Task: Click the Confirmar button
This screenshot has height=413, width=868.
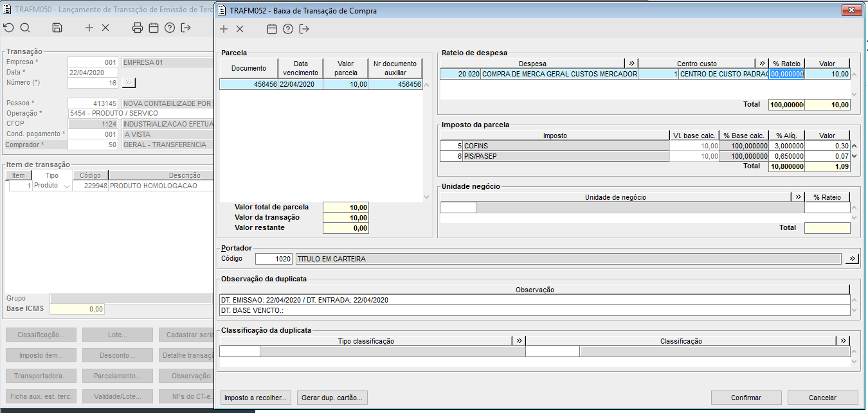Action: pyautogui.click(x=746, y=398)
